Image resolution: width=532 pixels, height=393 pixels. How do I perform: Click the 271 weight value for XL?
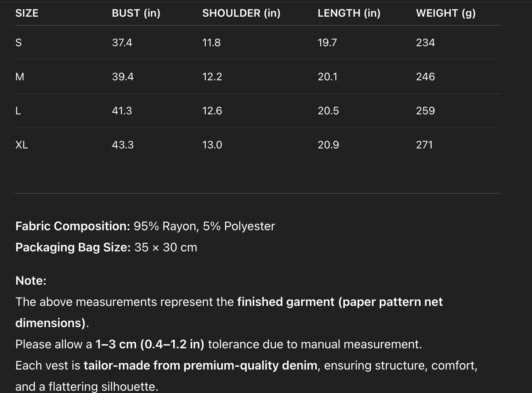tap(424, 145)
